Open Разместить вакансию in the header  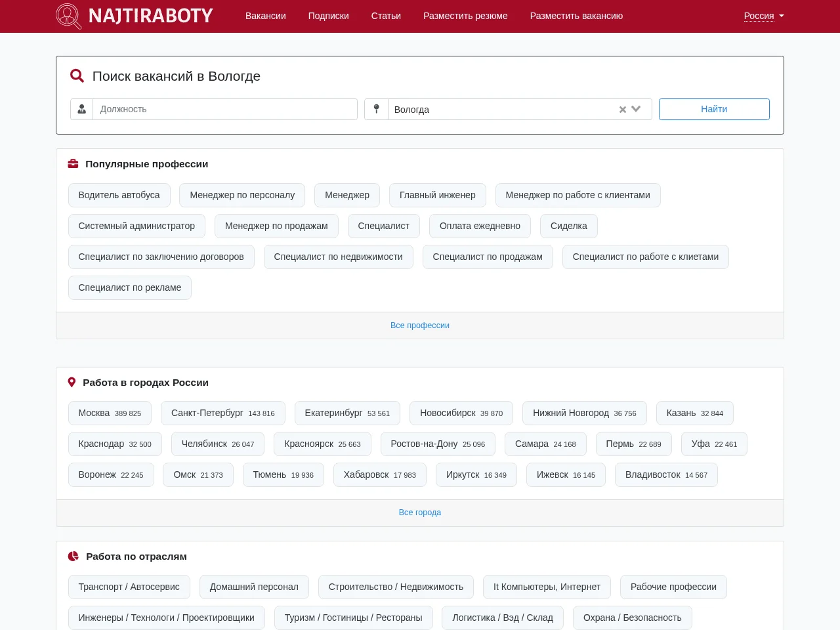(576, 16)
